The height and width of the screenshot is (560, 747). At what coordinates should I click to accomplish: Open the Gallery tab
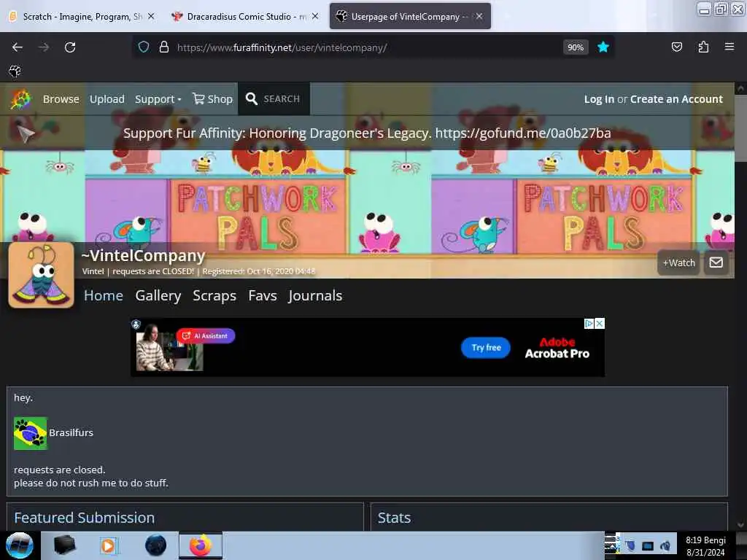tap(158, 296)
